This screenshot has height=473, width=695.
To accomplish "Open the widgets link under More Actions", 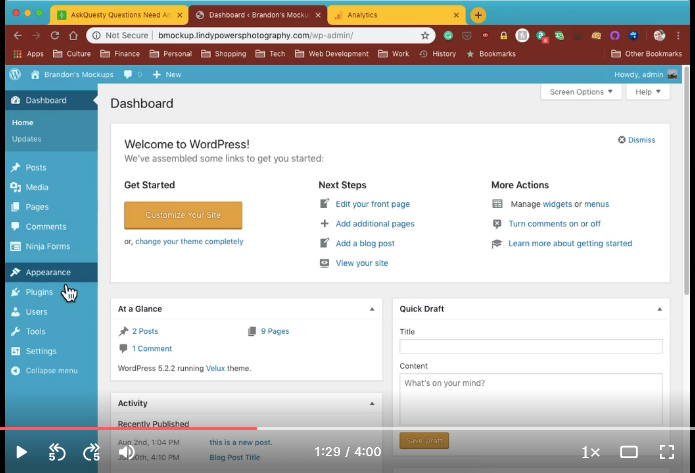I will coord(557,204).
